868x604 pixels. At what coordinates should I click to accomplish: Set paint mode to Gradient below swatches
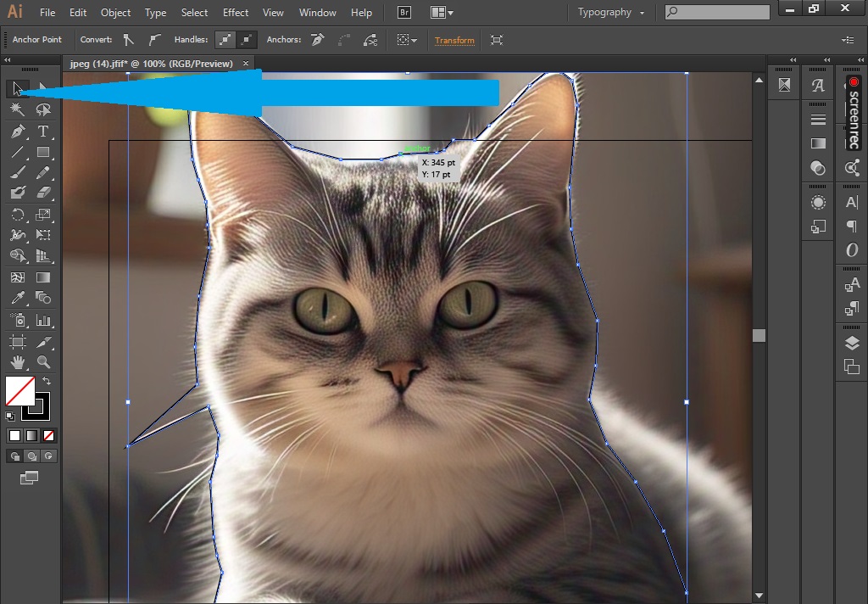click(x=31, y=435)
